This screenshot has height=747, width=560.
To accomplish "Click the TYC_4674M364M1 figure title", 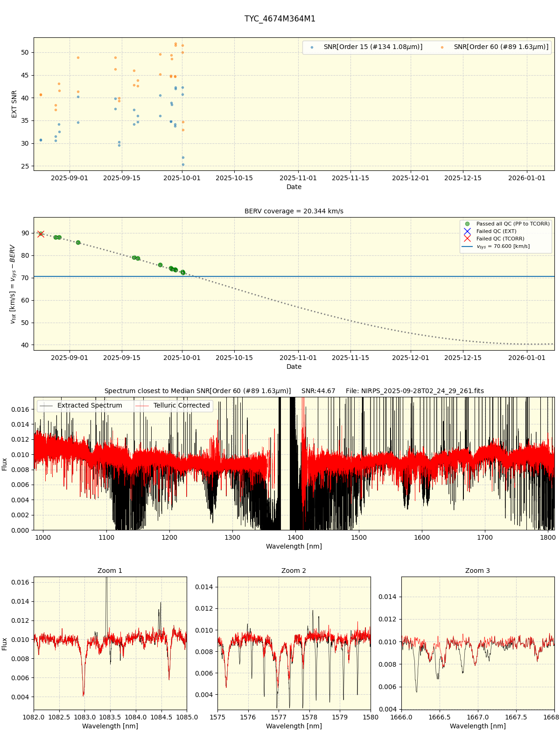I will click(x=280, y=19).
